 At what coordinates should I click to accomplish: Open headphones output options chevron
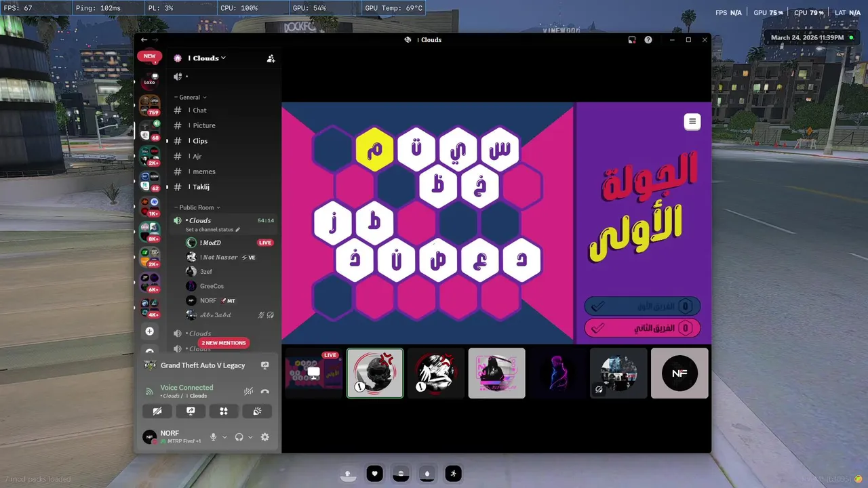[251, 437]
